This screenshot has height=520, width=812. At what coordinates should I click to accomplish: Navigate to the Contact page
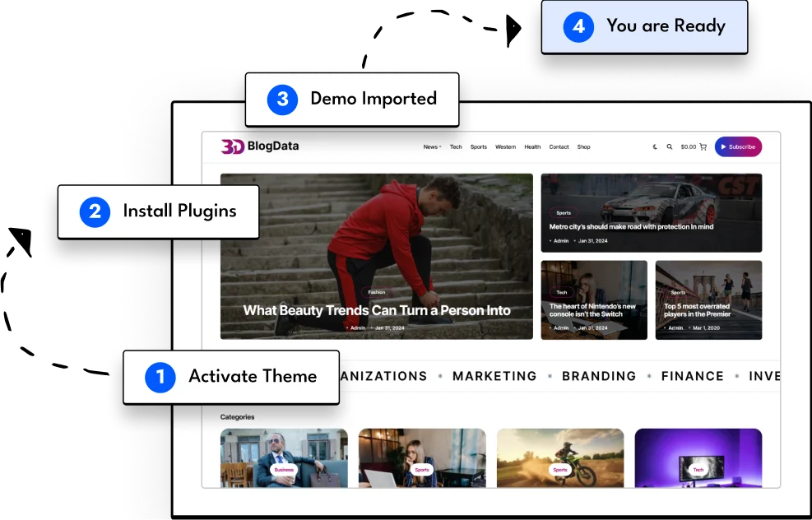(x=559, y=147)
